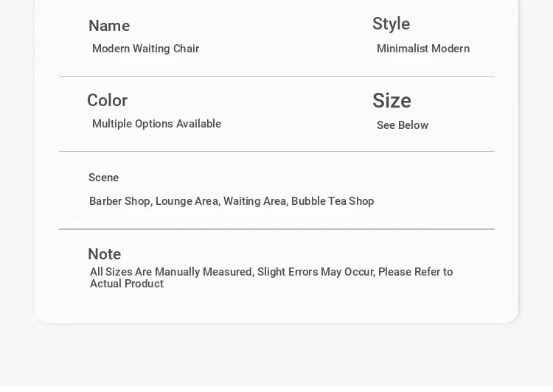Click the divider line below Color row
This screenshot has width=553, height=392.
[276, 152]
